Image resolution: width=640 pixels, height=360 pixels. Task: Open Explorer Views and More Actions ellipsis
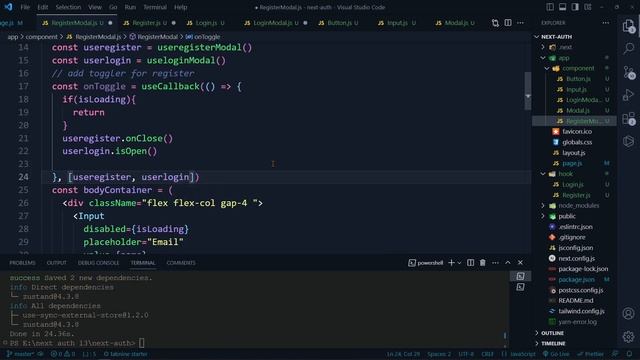click(x=606, y=23)
